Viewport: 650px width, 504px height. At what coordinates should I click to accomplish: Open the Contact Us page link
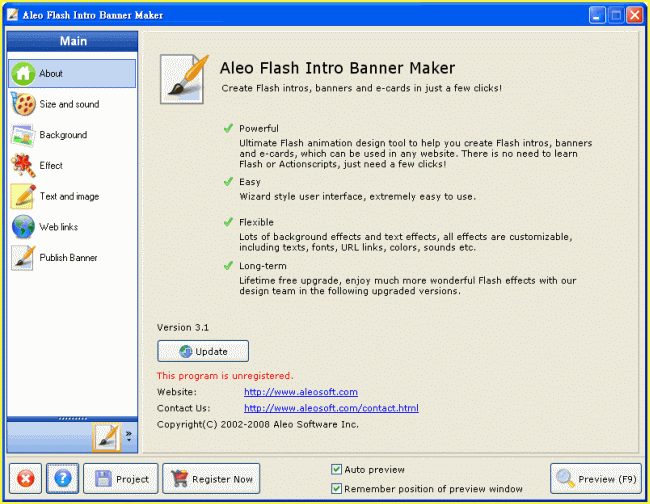(x=331, y=408)
